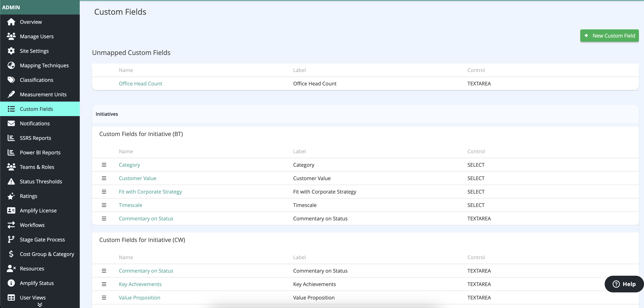Open Overview in the admin menu

click(40, 22)
